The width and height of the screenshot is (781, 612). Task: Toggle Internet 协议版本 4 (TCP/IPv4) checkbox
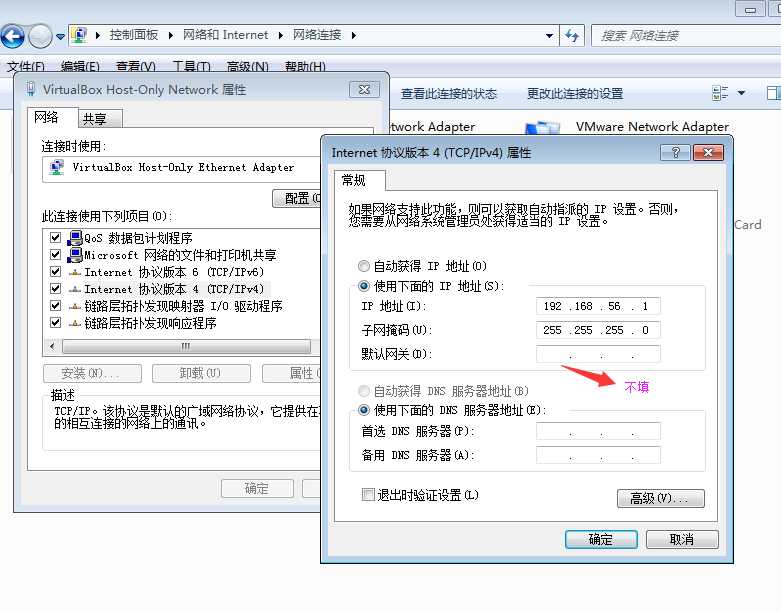tap(55, 289)
